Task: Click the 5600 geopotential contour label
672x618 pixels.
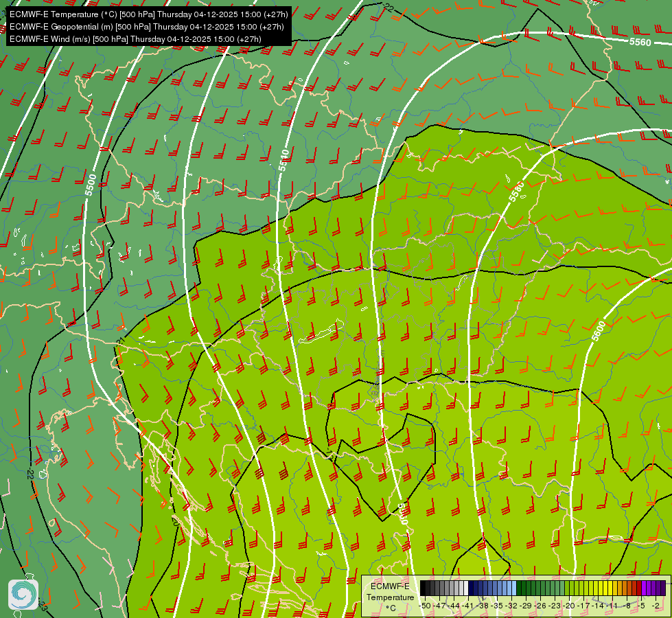Action: [x=599, y=331]
